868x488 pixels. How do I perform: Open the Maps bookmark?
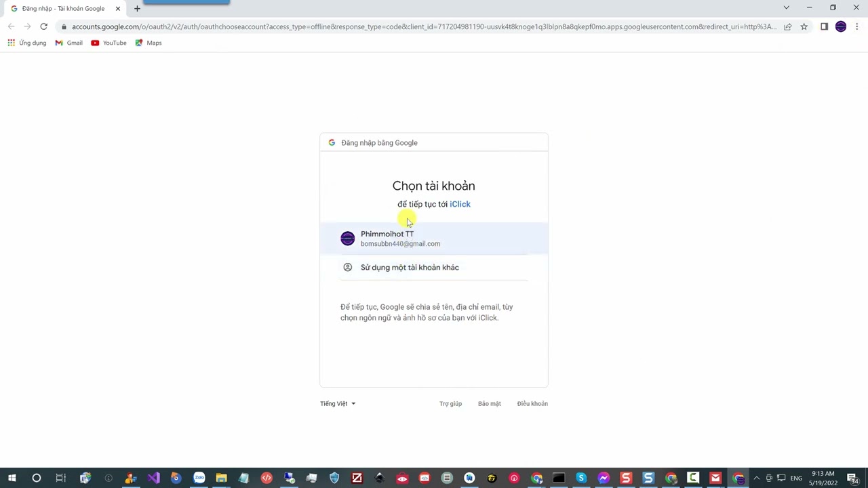149,43
